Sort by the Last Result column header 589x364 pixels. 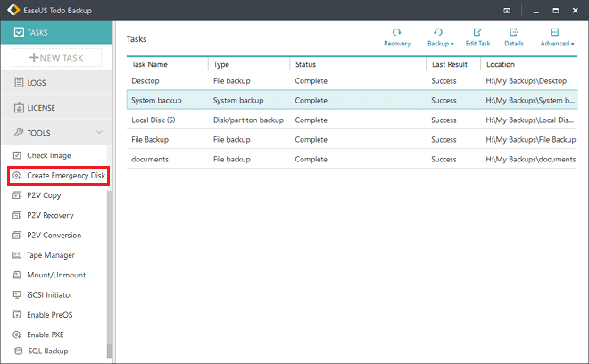pos(453,64)
